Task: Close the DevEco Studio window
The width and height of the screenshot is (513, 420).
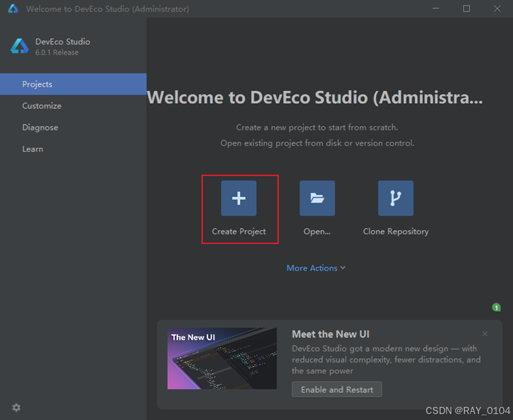Action: [497, 8]
